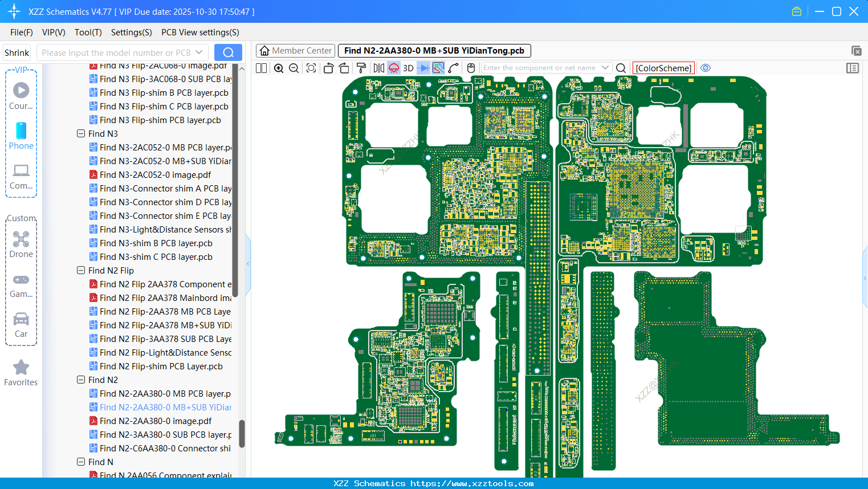Viewport: 868px width, 489px height.
Task: Collapse the Find N3 tree folder
Action: (x=81, y=134)
